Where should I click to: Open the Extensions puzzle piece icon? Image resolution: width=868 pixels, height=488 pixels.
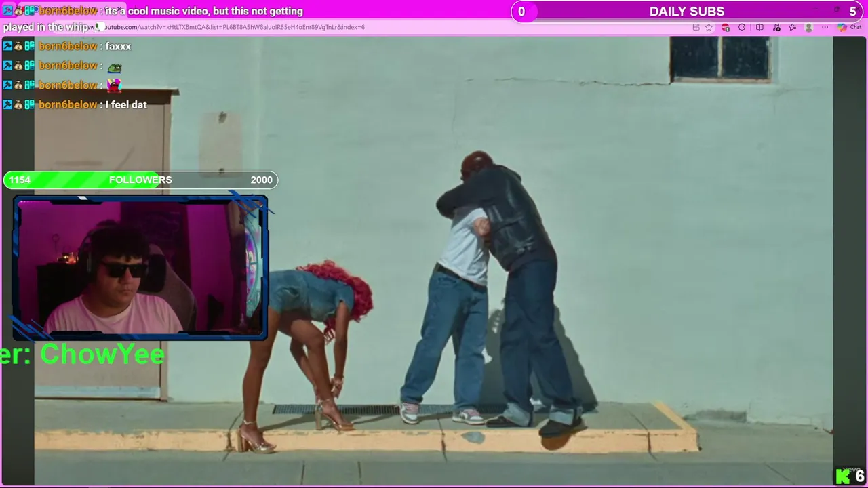[741, 27]
